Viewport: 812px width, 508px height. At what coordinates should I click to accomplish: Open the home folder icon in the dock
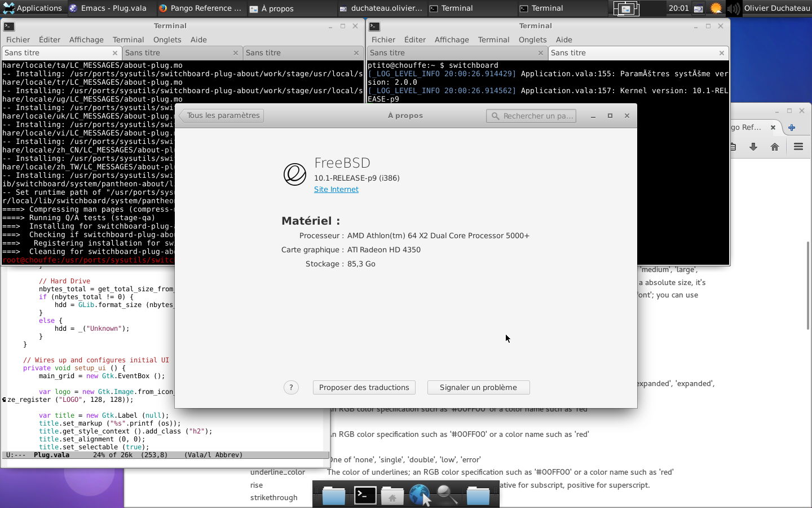[392, 496]
